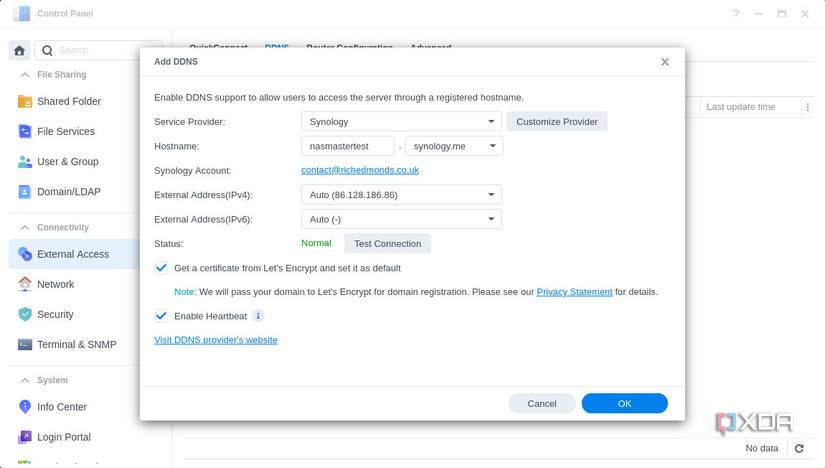Click the refresh icon beside No data
This screenshot has width=825, height=468.
(x=799, y=449)
